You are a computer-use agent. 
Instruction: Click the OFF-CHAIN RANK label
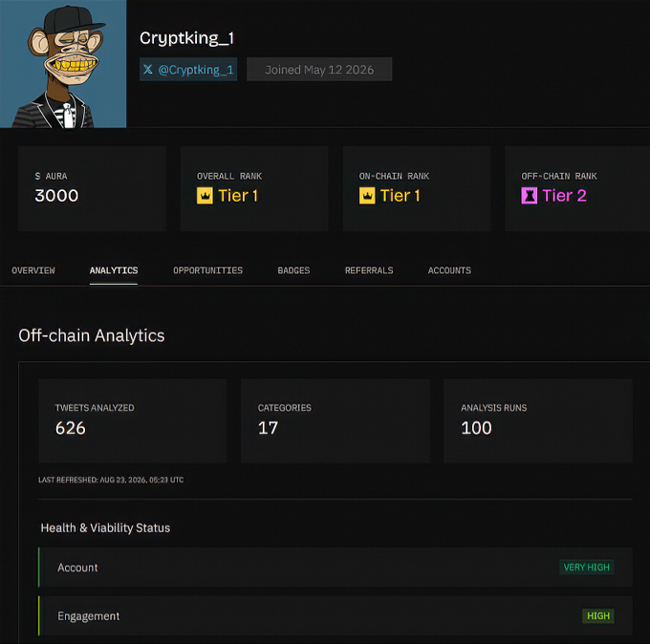pos(559,176)
